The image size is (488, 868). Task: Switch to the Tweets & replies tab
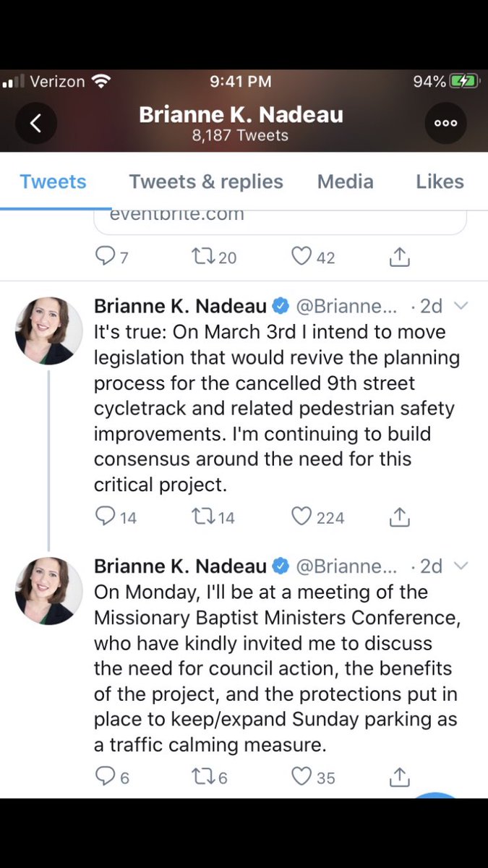(206, 181)
